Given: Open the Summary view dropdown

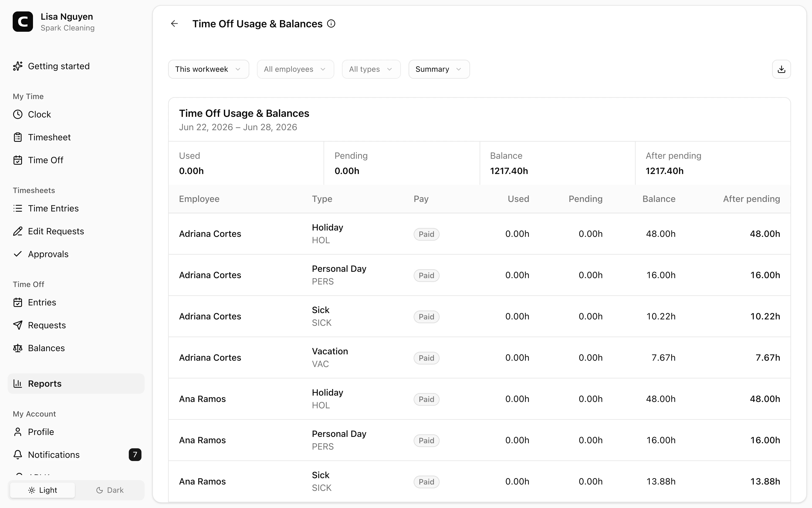Looking at the screenshot, I should 439,69.
